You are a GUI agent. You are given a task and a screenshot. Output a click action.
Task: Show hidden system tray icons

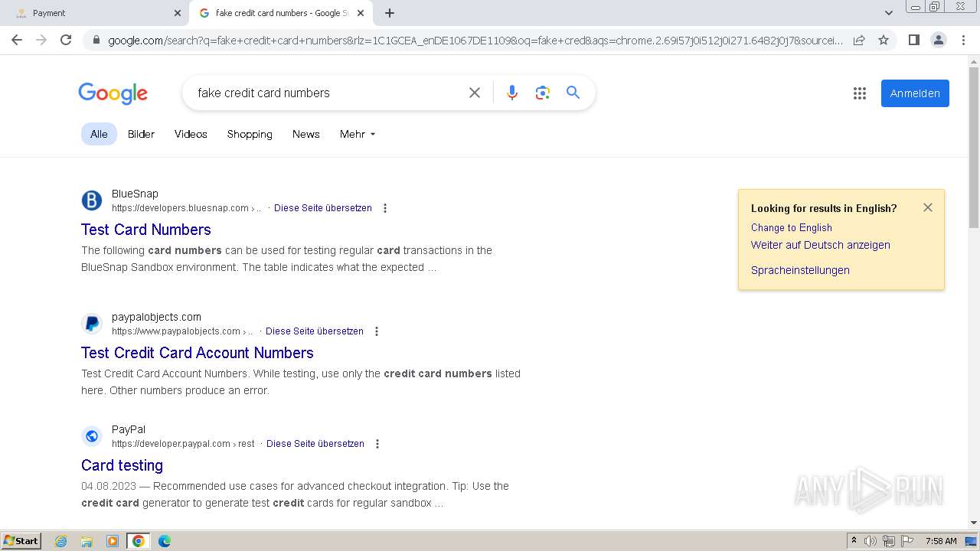854,541
